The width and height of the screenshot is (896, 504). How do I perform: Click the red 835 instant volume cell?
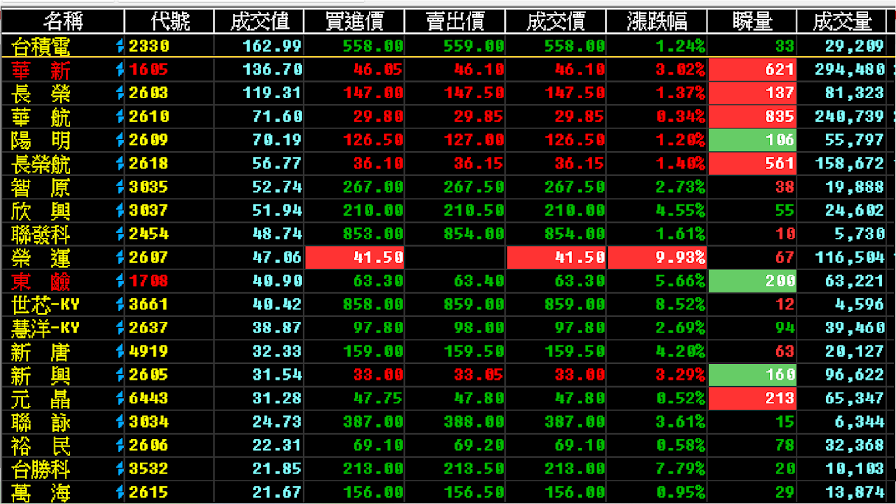752,117
